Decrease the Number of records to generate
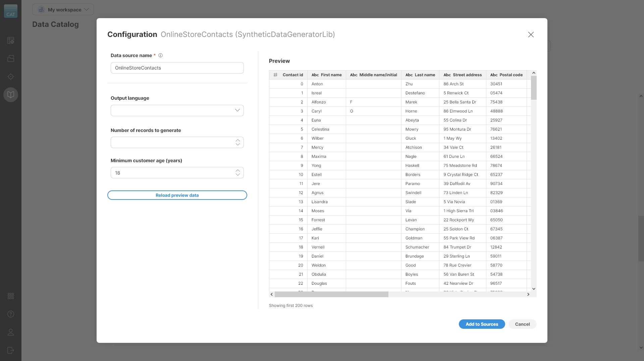Image resolution: width=644 pixels, height=361 pixels. point(238,144)
